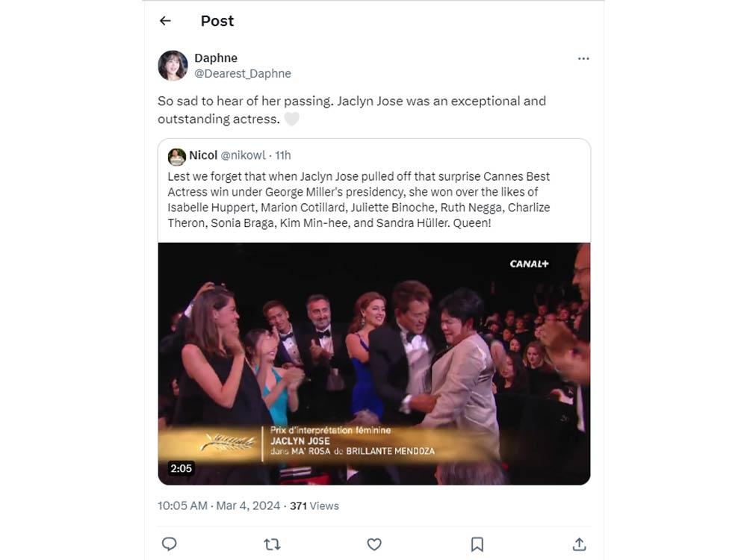
Task: Open the 10:05 AM Mar 4, 2024 timestamp
Action: tap(219, 505)
